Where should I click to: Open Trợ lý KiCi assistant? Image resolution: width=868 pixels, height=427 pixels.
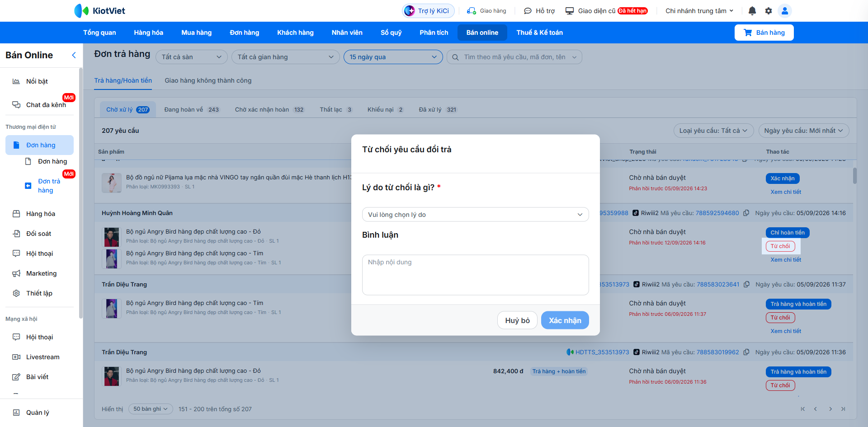[x=428, y=11]
